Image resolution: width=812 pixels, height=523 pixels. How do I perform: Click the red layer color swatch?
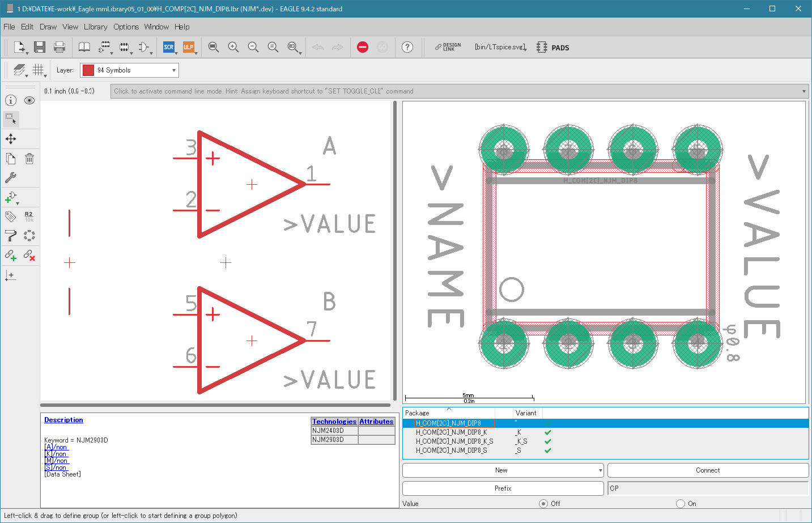pos(88,70)
